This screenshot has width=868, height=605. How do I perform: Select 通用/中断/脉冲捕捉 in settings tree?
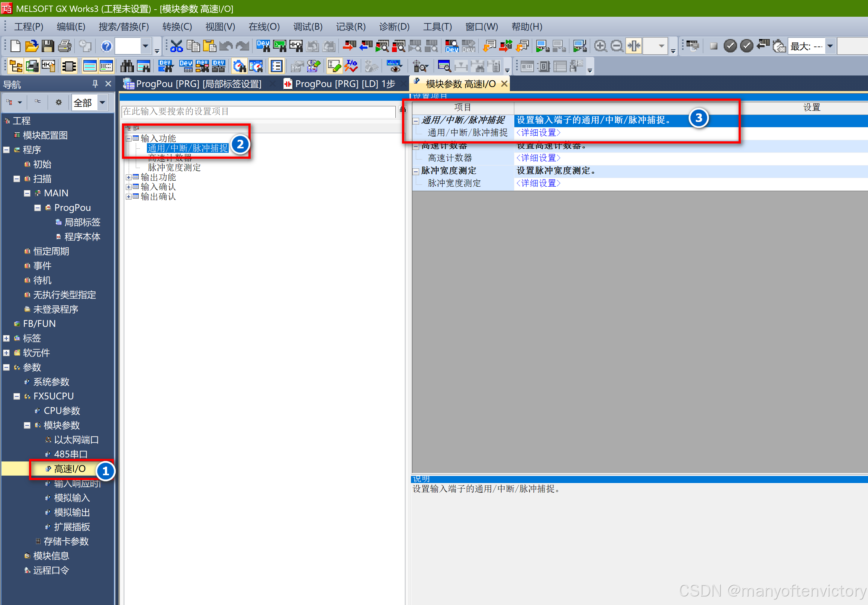[187, 148]
